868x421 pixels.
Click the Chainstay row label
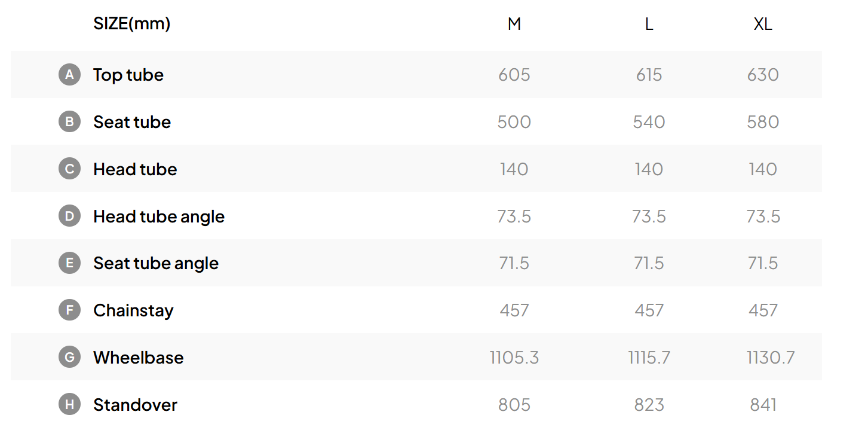(134, 310)
